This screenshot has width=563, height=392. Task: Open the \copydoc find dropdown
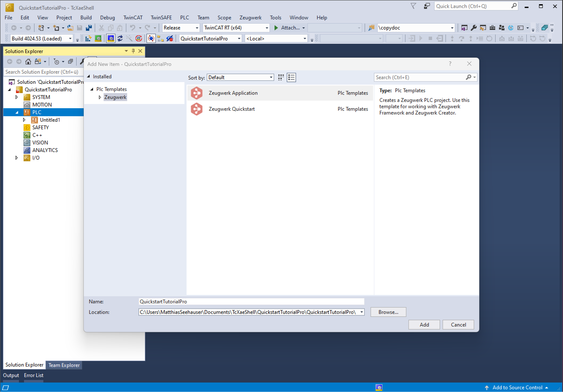click(x=452, y=28)
